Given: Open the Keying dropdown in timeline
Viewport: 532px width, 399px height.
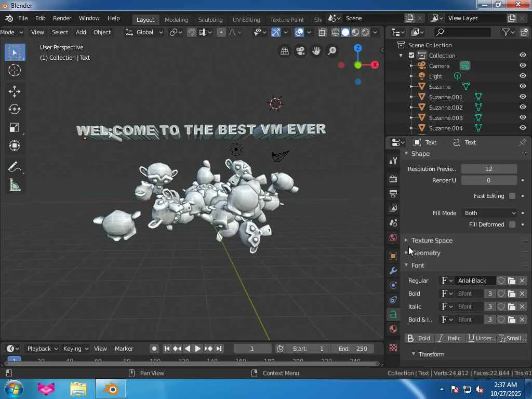Looking at the screenshot, I should pos(75,349).
